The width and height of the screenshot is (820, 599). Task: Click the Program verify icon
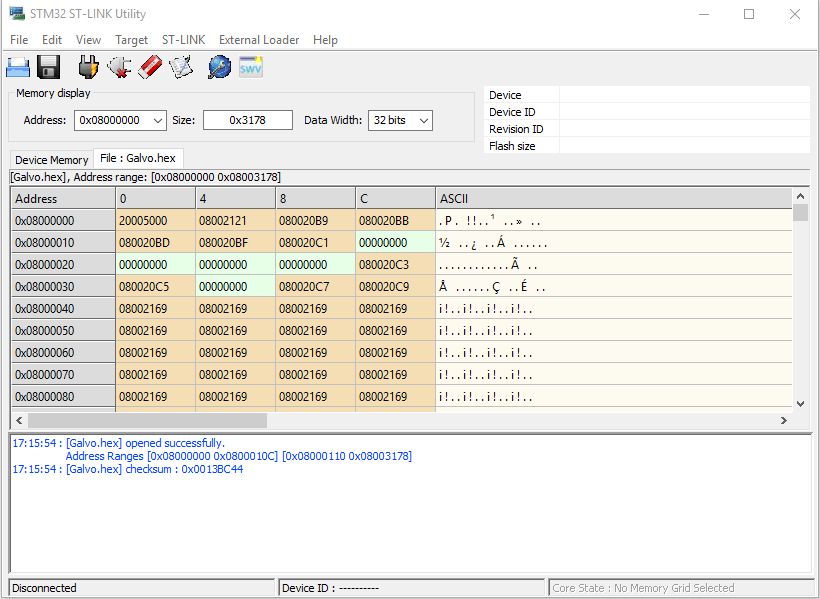click(181, 67)
